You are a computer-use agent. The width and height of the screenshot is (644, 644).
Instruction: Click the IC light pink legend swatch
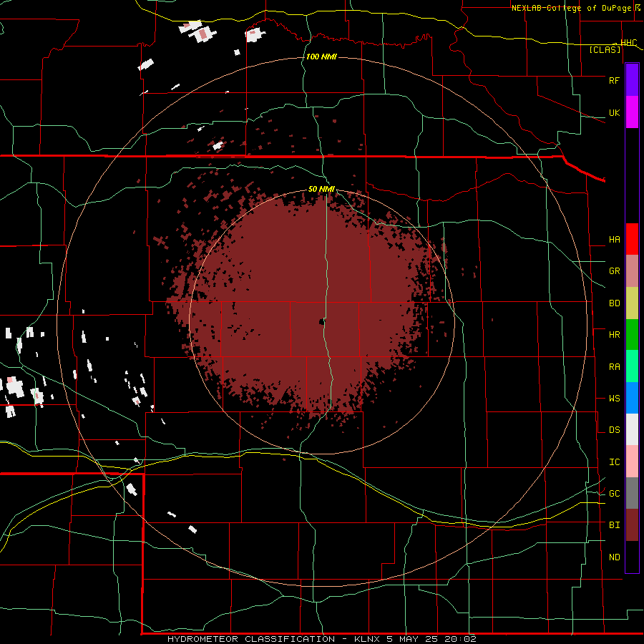click(x=632, y=462)
